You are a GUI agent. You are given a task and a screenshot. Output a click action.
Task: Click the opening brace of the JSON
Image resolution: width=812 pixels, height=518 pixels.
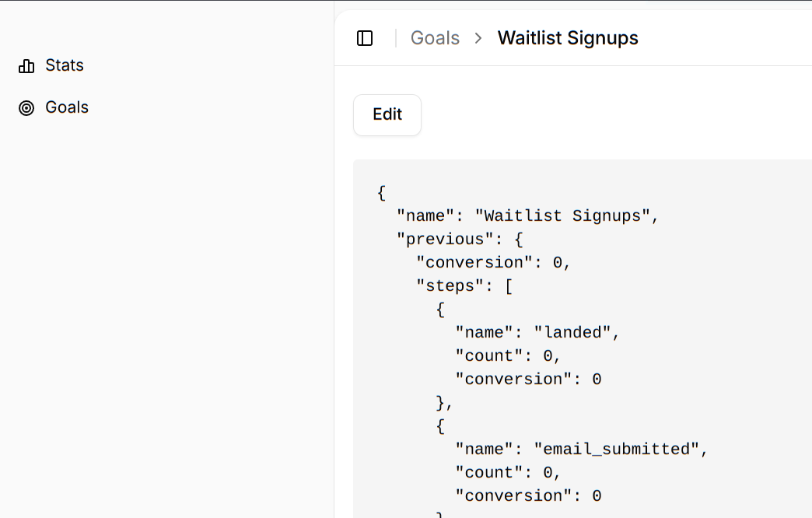tap(382, 192)
